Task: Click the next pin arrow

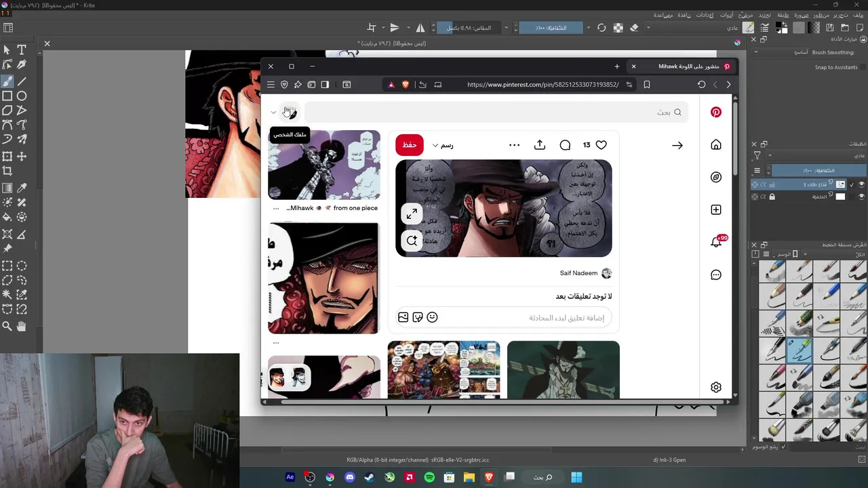Action: click(677, 145)
